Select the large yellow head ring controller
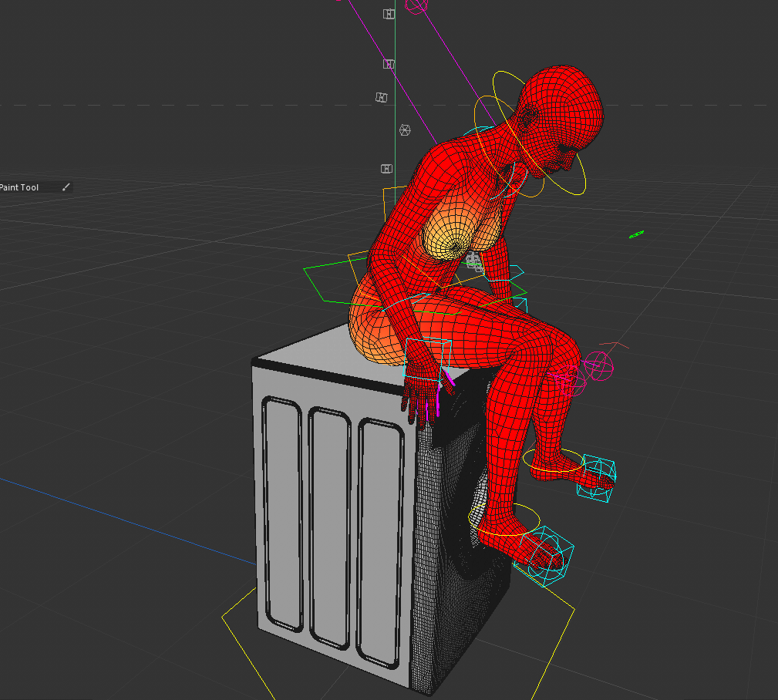 (541, 132)
